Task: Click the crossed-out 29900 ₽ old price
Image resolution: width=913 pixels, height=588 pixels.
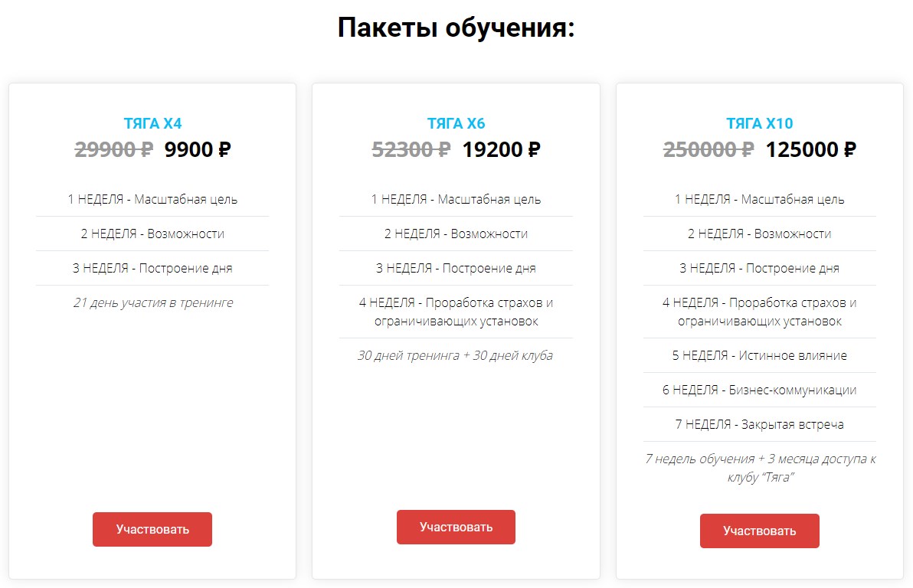Action: point(113,149)
